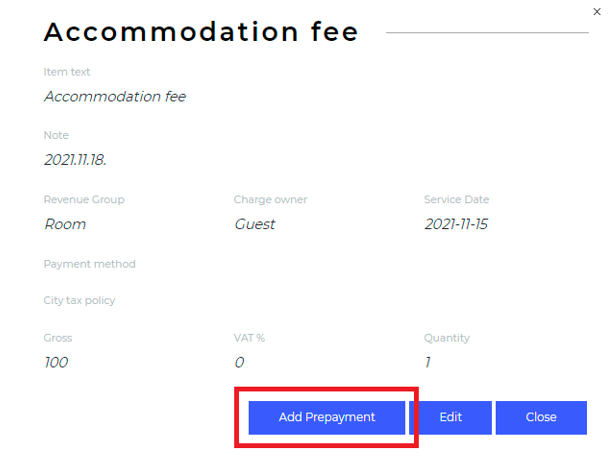The height and width of the screenshot is (456, 613).
Task: Select the Revenue Group value Room
Action: coord(65,224)
